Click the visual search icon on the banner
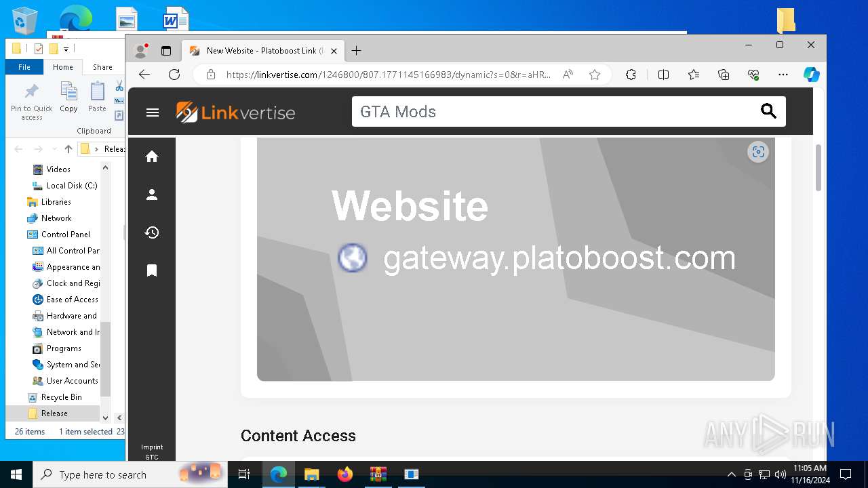The width and height of the screenshot is (868, 488). [758, 152]
